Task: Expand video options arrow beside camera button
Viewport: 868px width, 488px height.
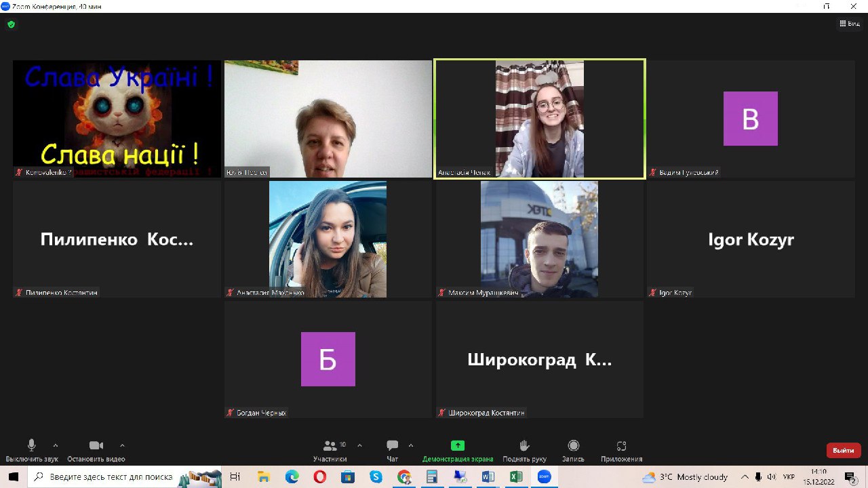Action: coord(122,445)
